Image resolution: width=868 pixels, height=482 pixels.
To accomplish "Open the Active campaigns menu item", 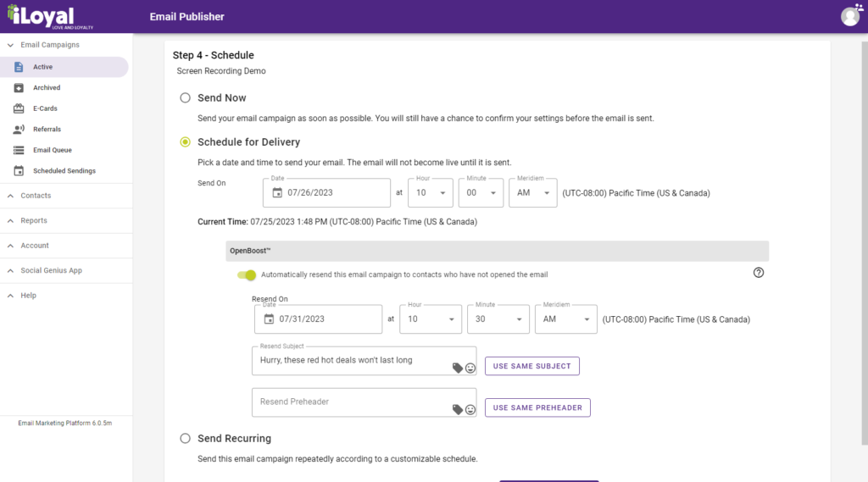I will click(64, 67).
